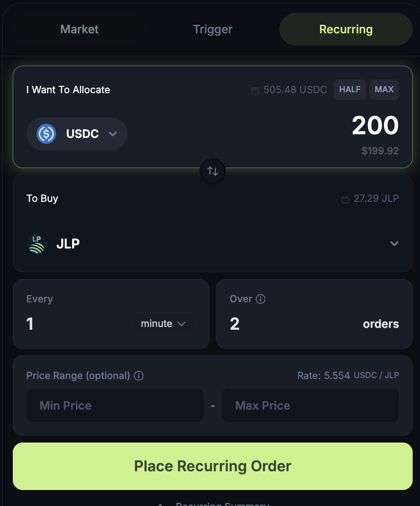This screenshot has width=420, height=506.
Task: Click the info icon beside Over
Action: [261, 299]
